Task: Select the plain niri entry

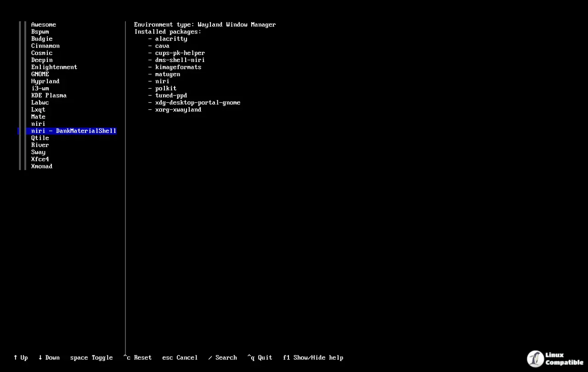Action: [x=38, y=124]
